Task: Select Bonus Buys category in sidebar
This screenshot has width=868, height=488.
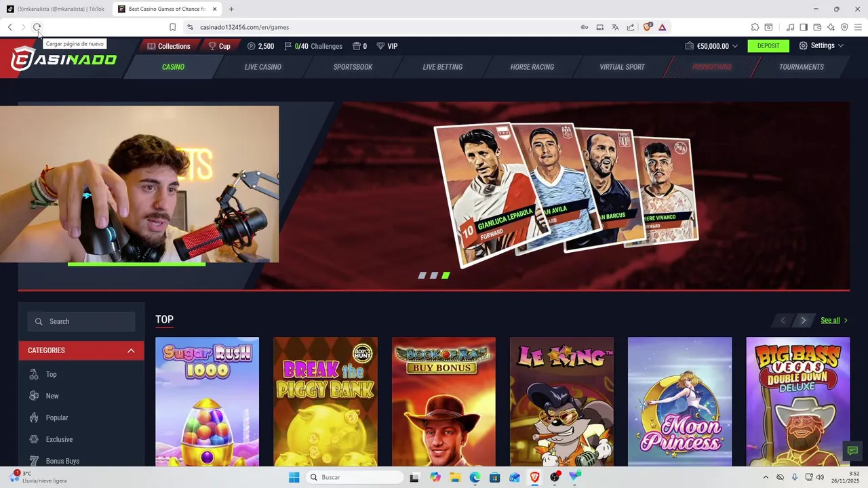Action: tap(81, 461)
